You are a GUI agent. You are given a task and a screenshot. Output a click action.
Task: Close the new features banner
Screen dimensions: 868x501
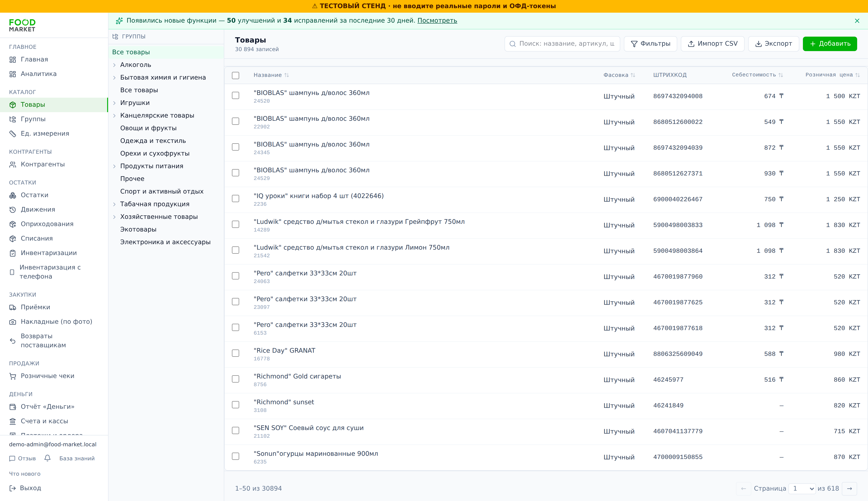857,21
